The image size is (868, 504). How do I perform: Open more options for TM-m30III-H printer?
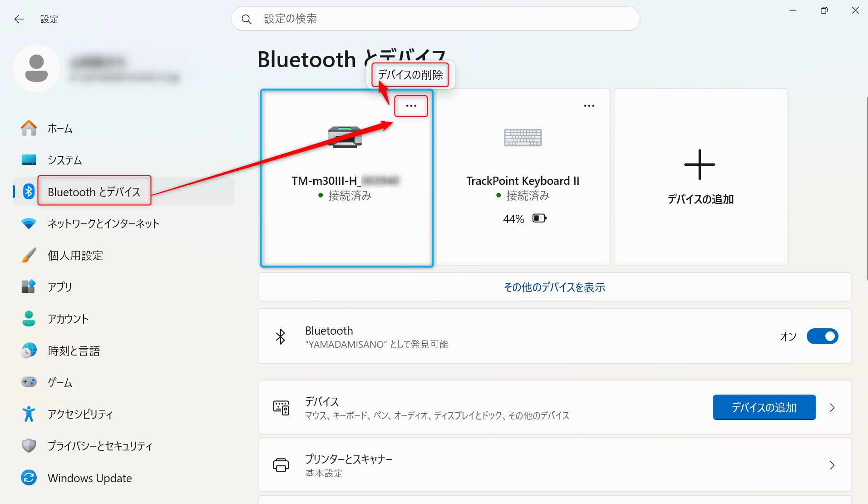[411, 106]
